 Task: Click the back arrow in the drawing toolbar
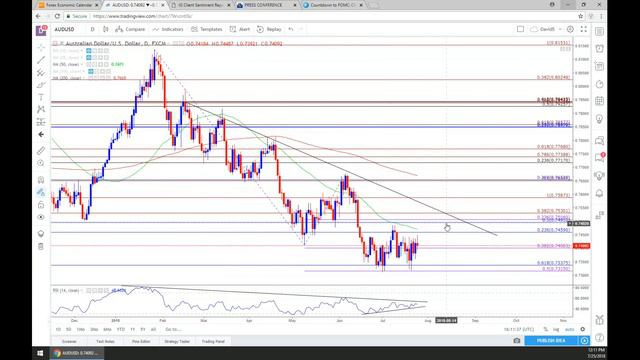(x=41, y=134)
